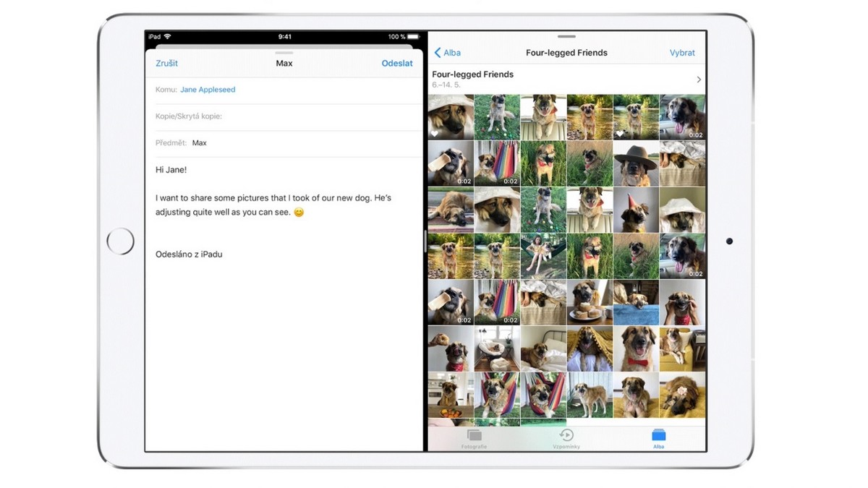The image size is (868, 488).
Task: Open photo of dog with plate of pastries
Action: [x=590, y=302]
